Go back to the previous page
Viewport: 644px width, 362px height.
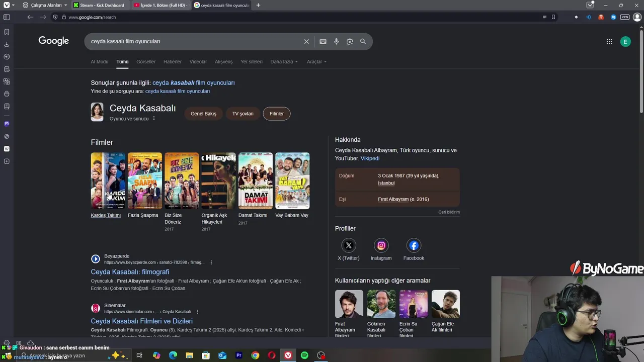[x=30, y=17]
